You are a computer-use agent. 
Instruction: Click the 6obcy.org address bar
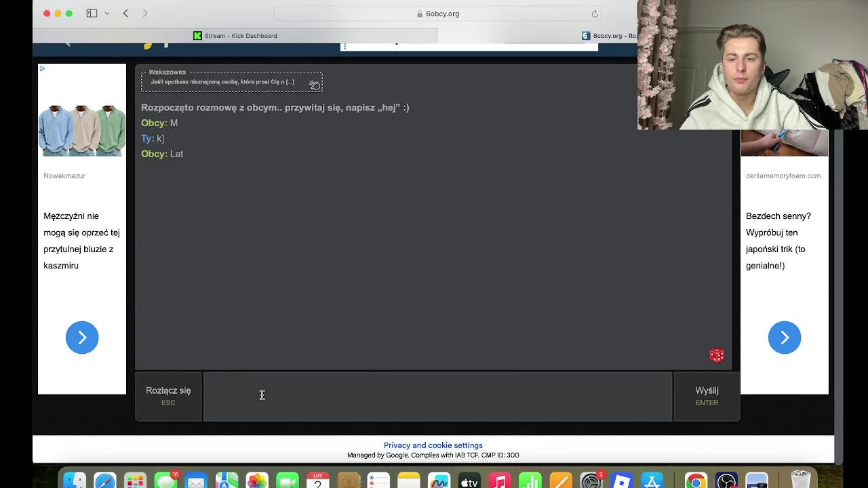[438, 14]
